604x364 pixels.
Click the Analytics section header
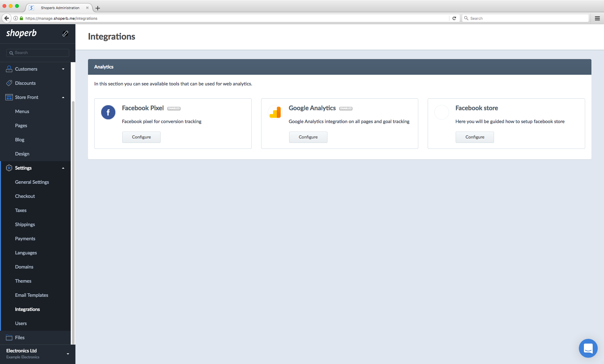[339, 67]
